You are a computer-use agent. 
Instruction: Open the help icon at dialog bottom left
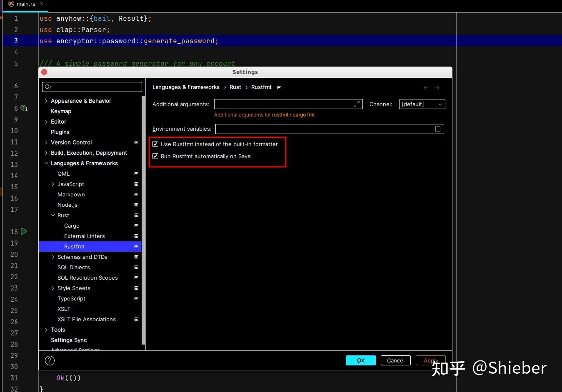pyautogui.click(x=50, y=360)
